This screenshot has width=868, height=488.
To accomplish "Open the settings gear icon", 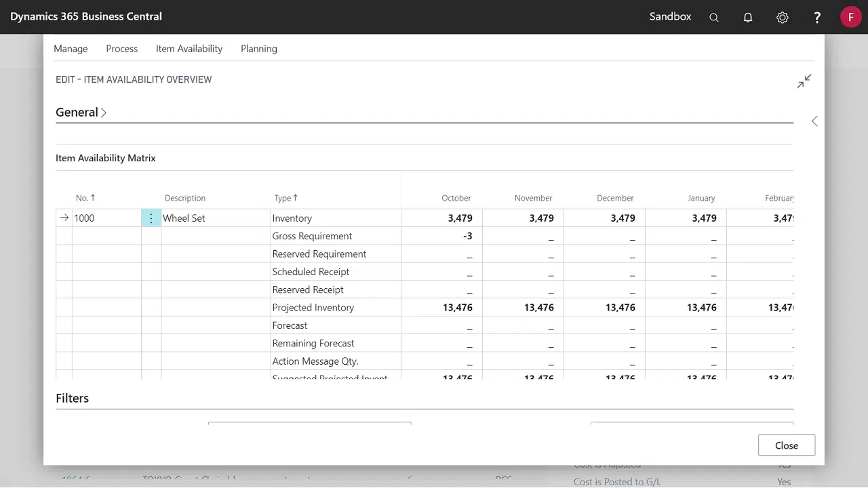I will tap(783, 18).
